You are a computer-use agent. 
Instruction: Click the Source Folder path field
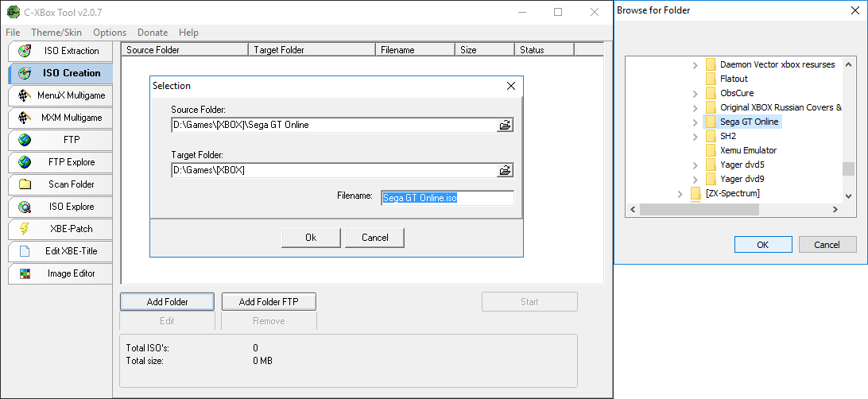334,125
